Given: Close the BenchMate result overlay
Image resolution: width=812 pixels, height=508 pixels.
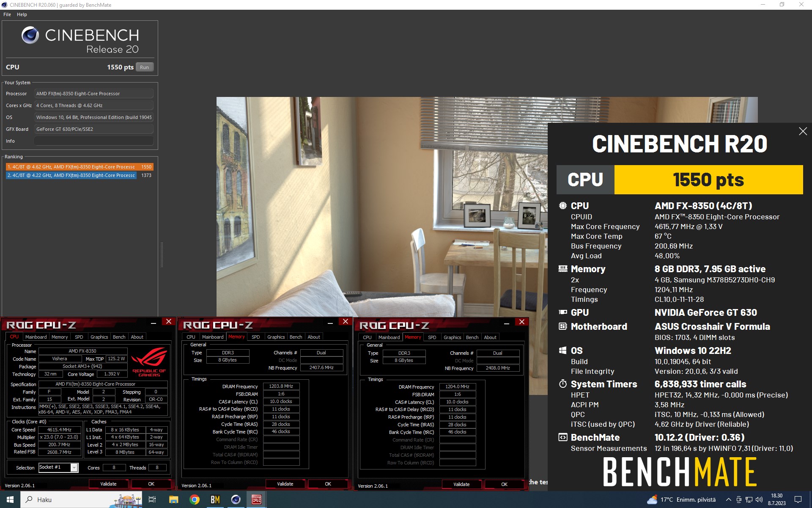Looking at the screenshot, I should pos(803,131).
